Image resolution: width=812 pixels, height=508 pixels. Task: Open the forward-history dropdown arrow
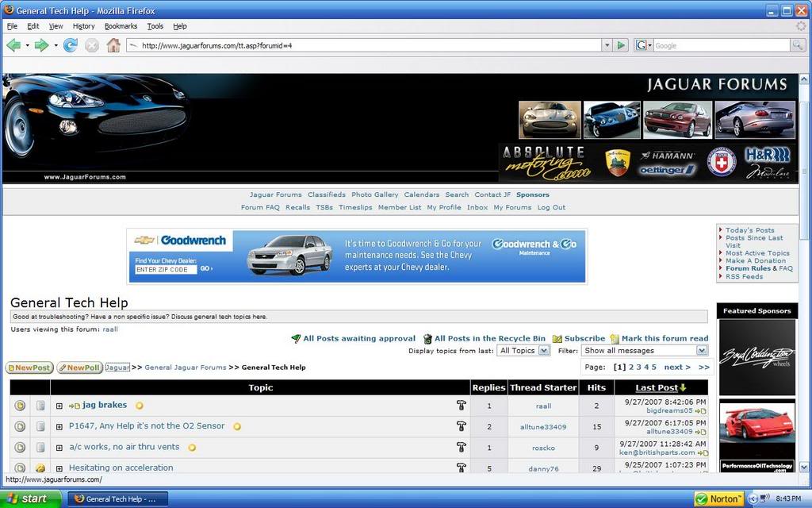point(56,45)
